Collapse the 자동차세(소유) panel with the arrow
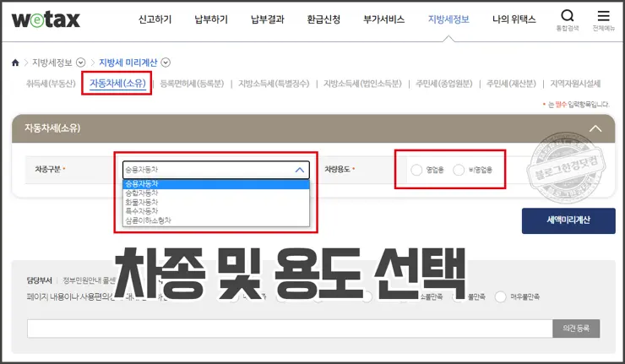This screenshot has width=625, height=364. [595, 128]
